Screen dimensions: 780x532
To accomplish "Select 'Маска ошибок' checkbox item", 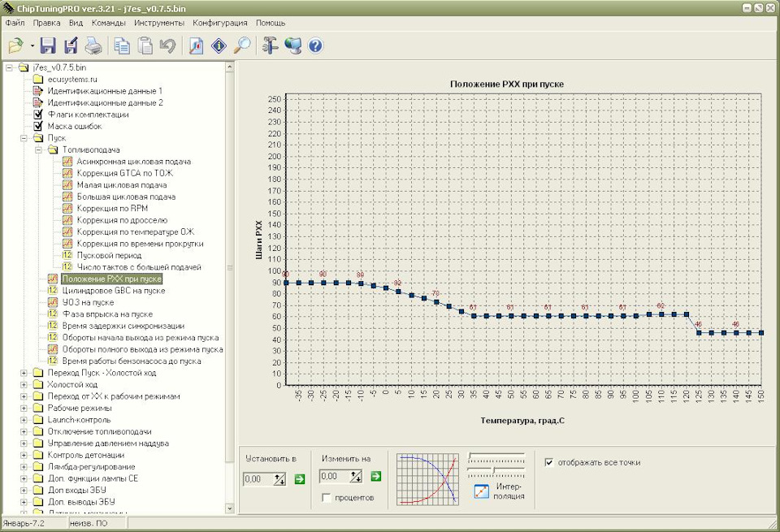I will pyautogui.click(x=38, y=126).
